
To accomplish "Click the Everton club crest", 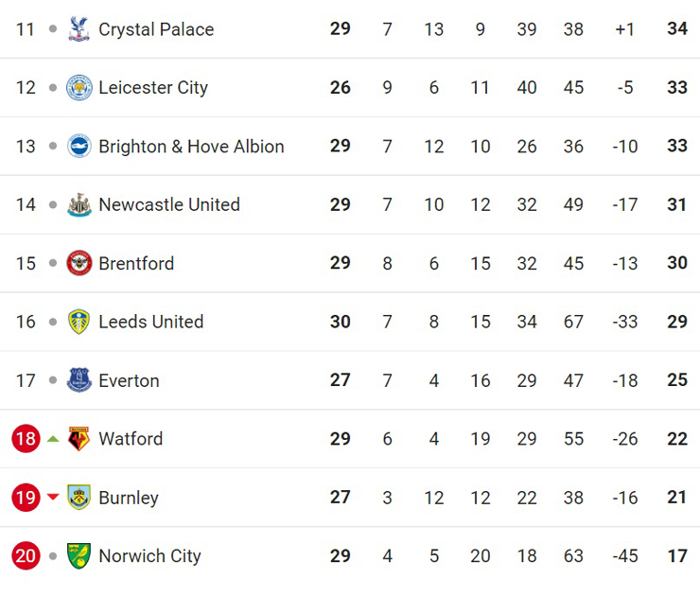I will pos(79,381).
